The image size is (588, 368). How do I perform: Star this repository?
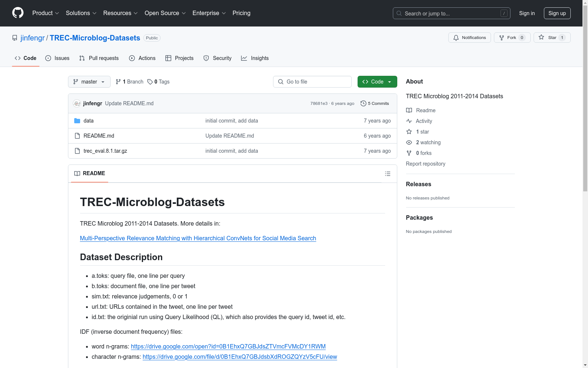[x=552, y=38]
